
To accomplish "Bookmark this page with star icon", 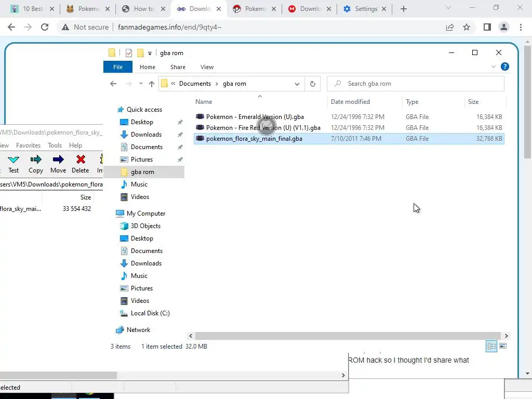I will 467,27.
